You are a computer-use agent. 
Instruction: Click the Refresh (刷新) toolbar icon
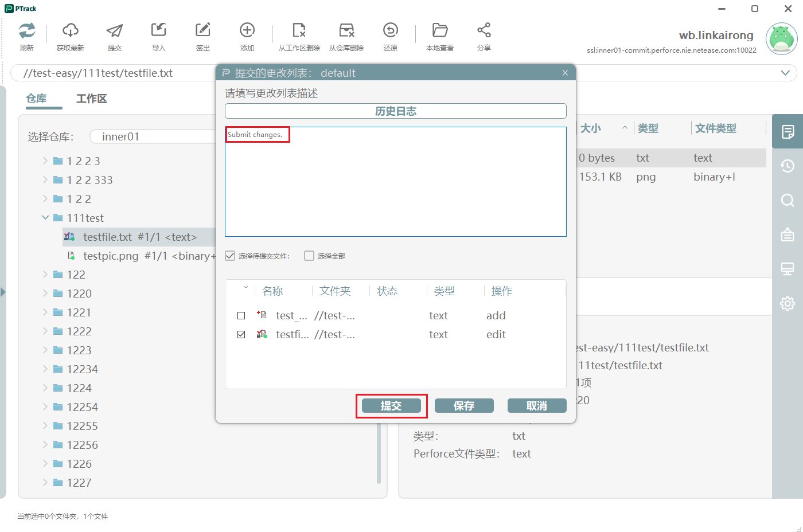[27, 30]
